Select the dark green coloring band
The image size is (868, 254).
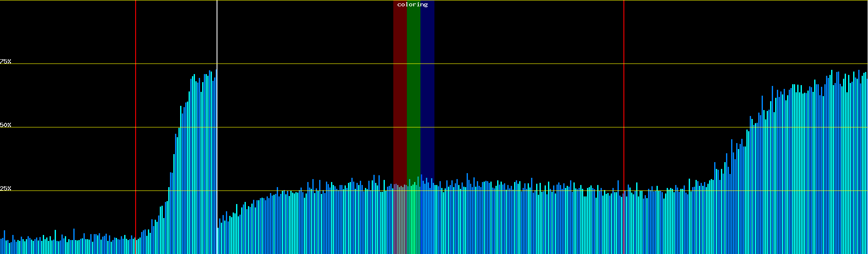point(413,85)
